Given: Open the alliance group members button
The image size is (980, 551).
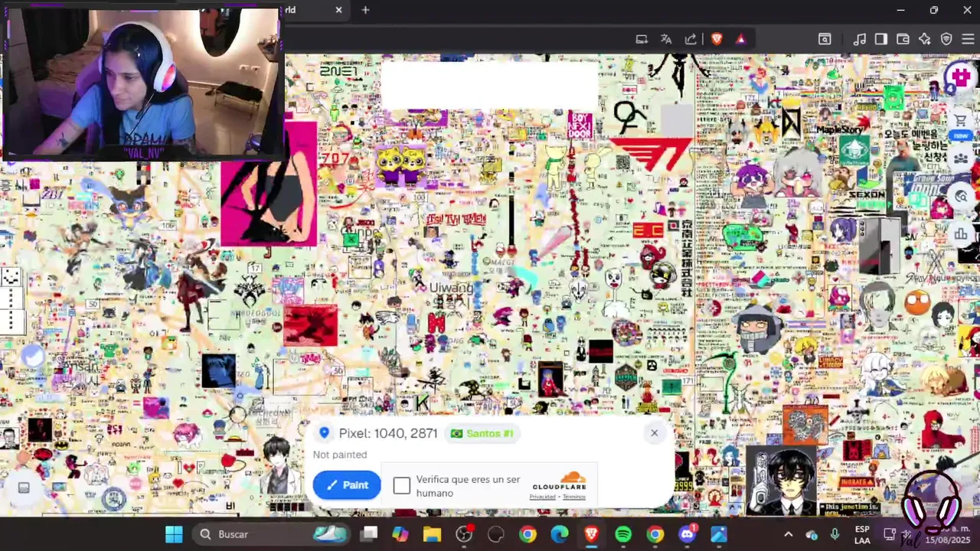Looking at the screenshot, I should click(960, 158).
